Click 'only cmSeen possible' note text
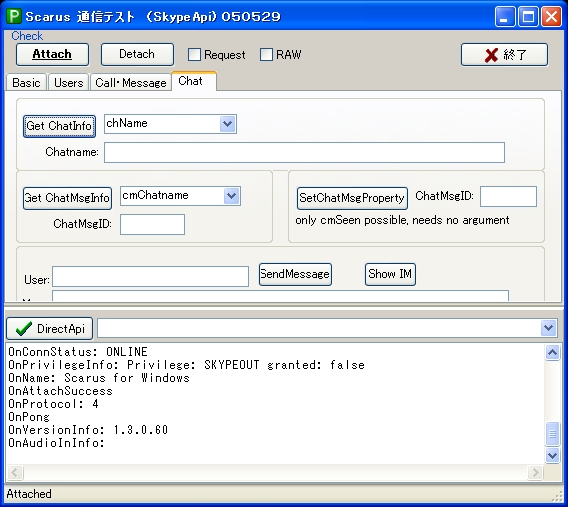 402,220
